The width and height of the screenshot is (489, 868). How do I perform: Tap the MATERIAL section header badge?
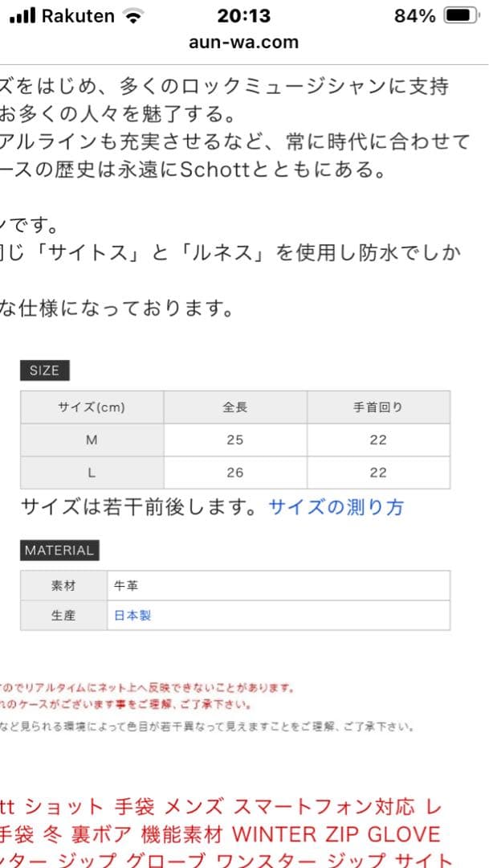pos(59,551)
